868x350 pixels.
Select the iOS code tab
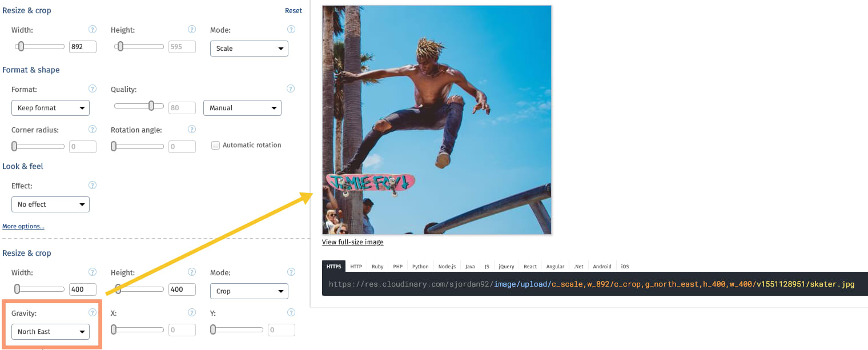pos(625,267)
